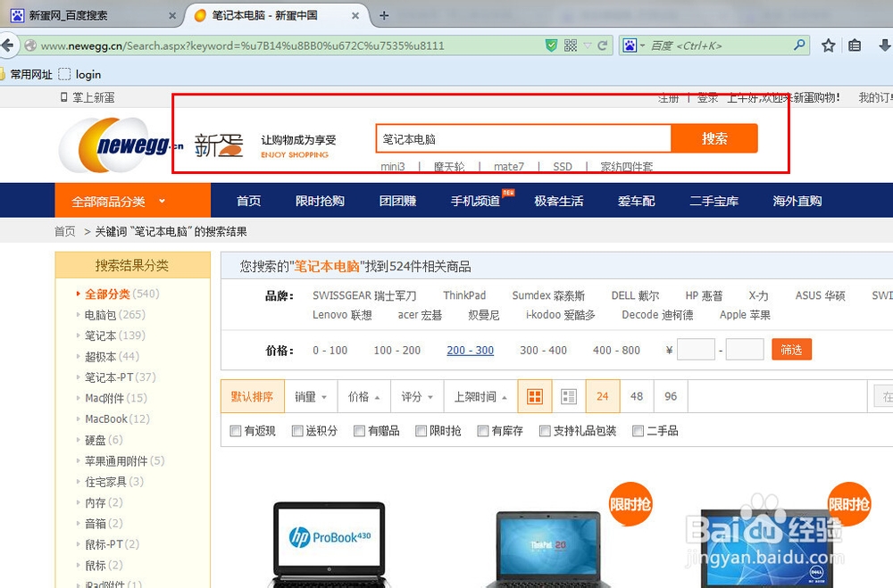Image resolution: width=893 pixels, height=588 pixels.
Task: Check the 有赠品 checkbox
Action: [359, 431]
